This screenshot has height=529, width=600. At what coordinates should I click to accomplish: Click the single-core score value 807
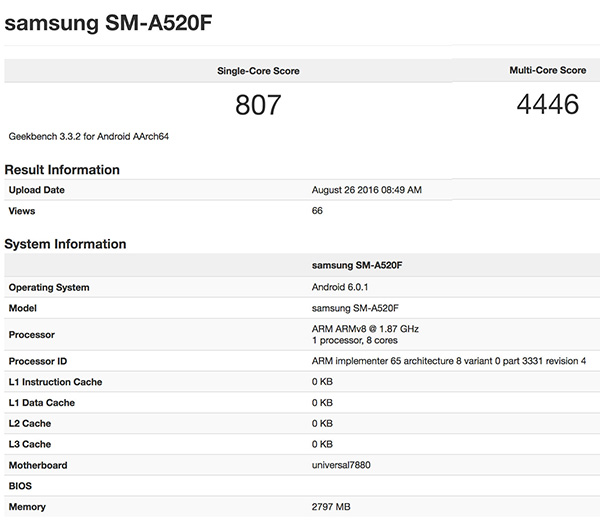pyautogui.click(x=258, y=105)
